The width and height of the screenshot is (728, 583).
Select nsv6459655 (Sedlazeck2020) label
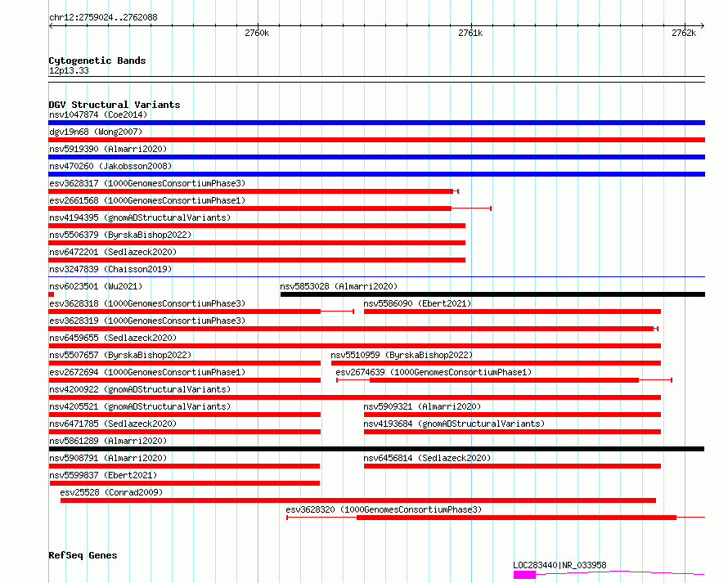tap(113, 338)
